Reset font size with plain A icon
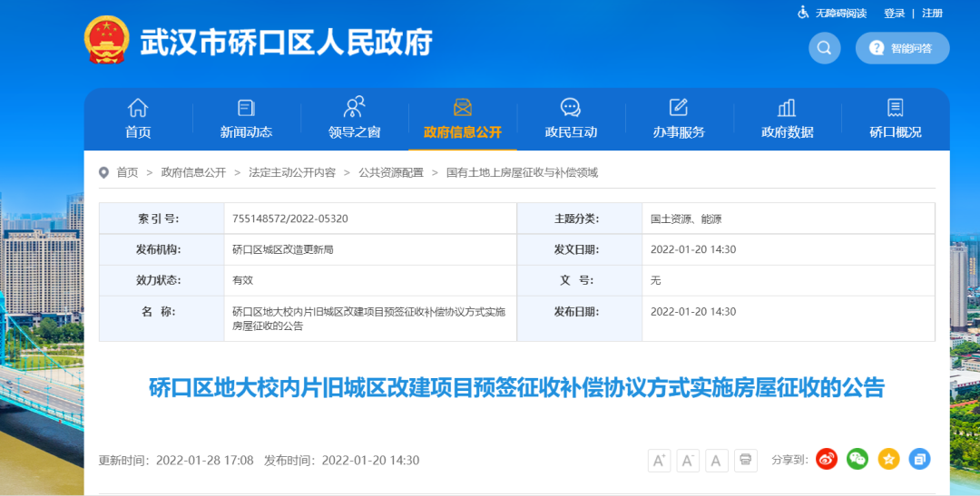The width and height of the screenshot is (980, 496). (717, 461)
